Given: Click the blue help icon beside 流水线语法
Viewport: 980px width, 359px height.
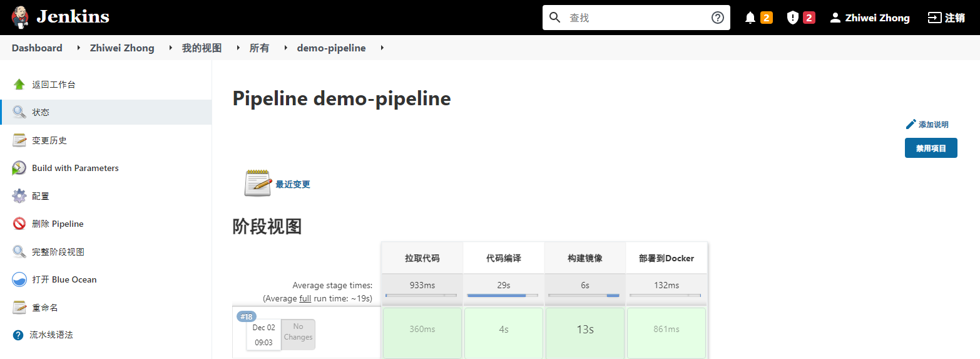Looking at the screenshot, I should [18, 335].
